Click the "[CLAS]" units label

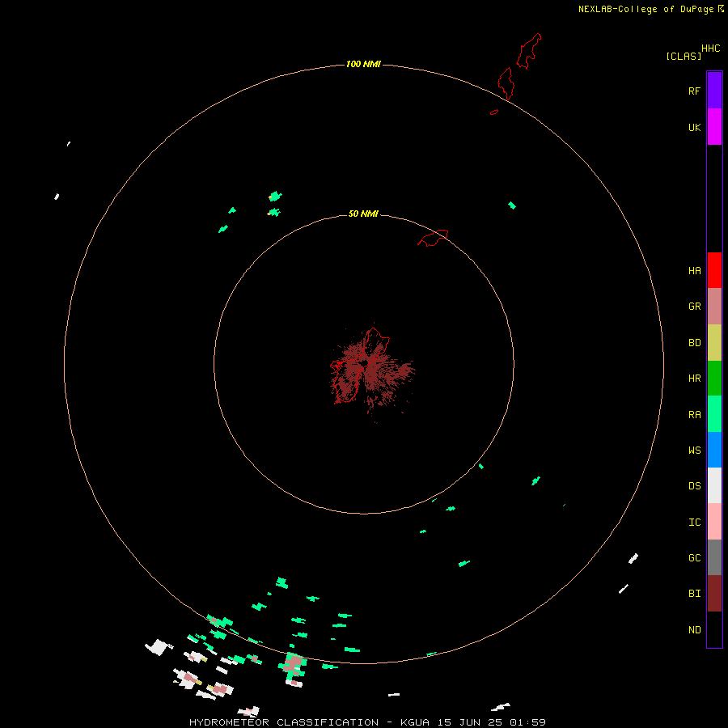pos(684,56)
